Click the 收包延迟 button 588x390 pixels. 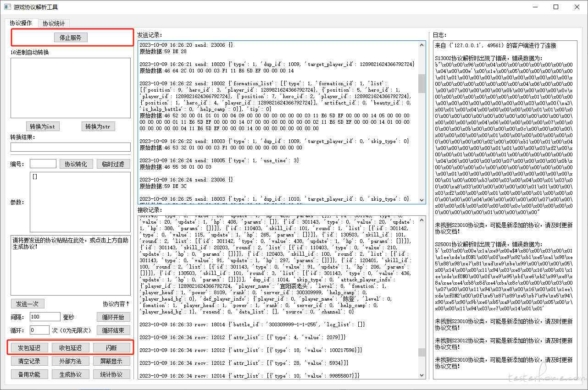coord(70,348)
